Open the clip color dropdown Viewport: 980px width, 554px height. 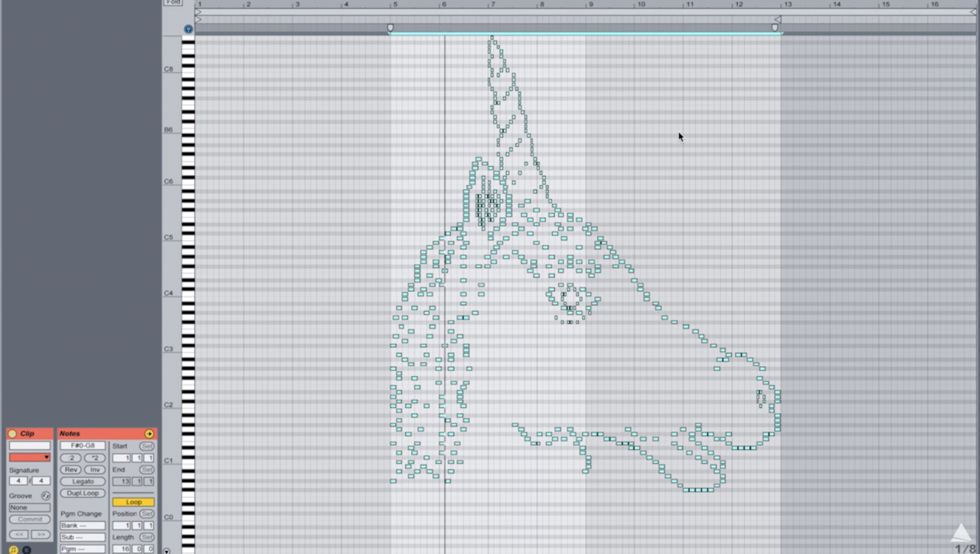30,457
